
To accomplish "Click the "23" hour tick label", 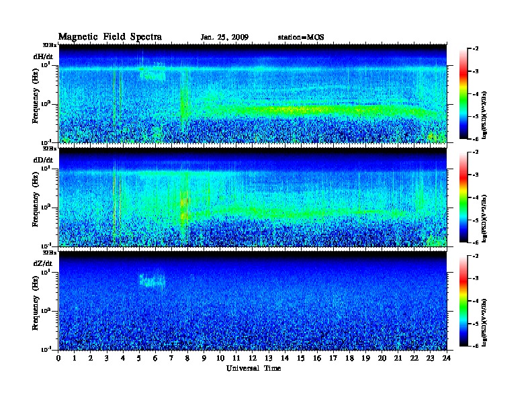I will 431,359.
